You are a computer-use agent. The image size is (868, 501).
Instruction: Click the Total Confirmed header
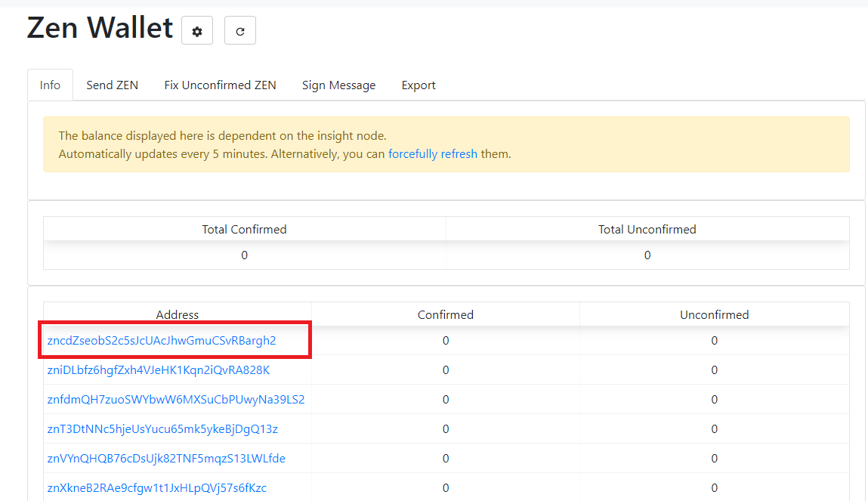tap(244, 229)
